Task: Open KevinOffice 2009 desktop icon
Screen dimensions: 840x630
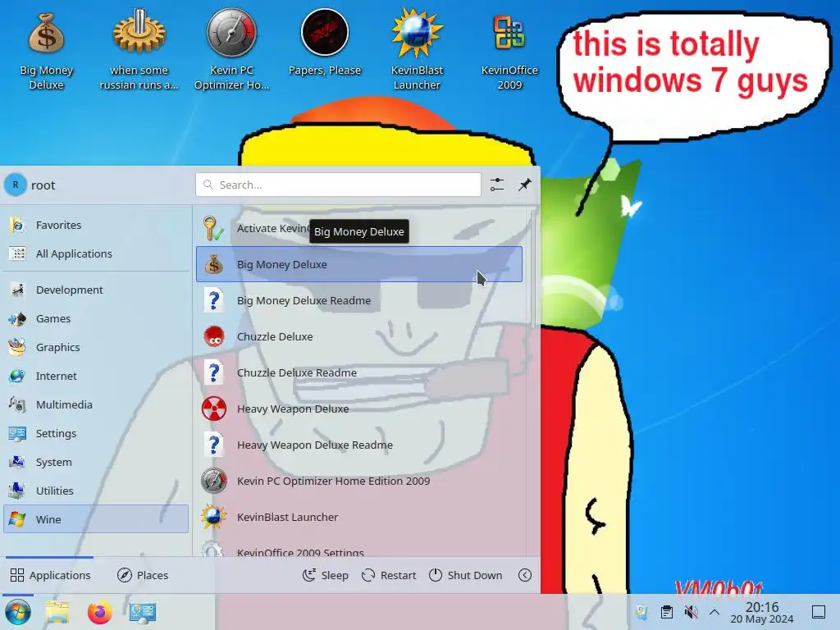Action: (509, 51)
